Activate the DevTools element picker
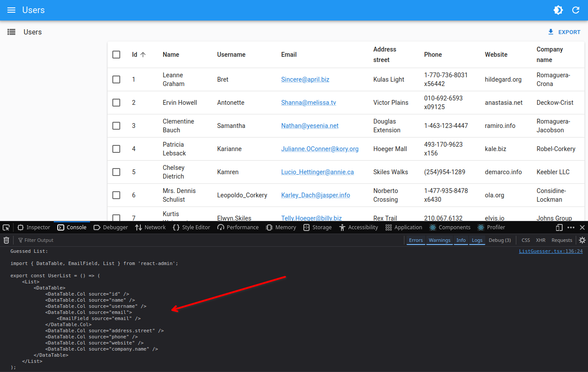588x372 pixels. click(6, 227)
